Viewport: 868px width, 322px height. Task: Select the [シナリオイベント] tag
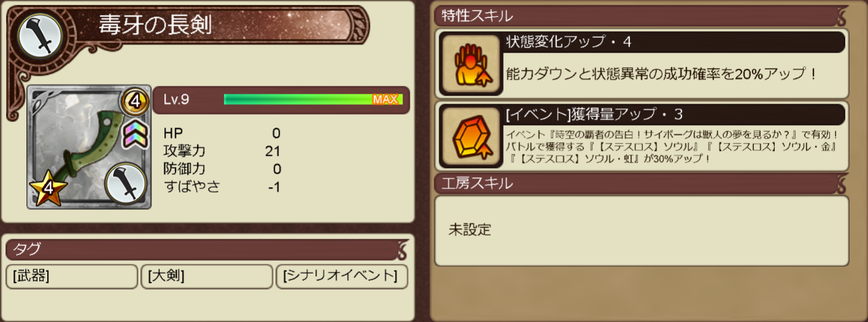click(x=342, y=277)
